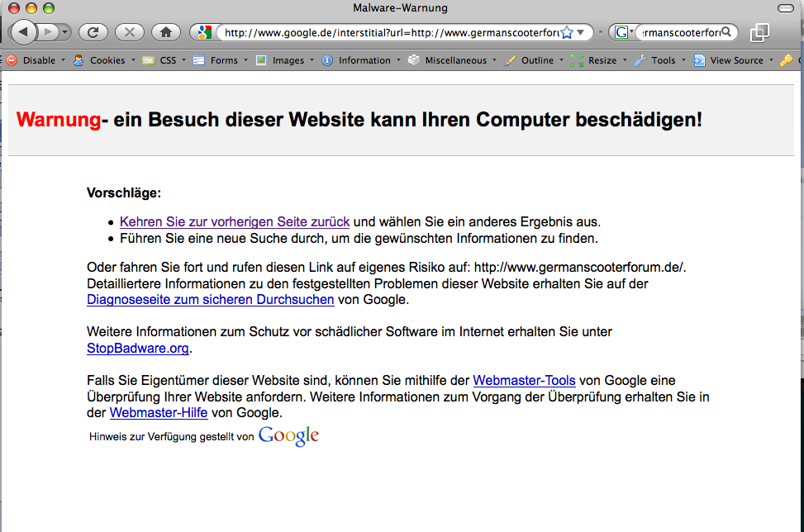This screenshot has height=532, width=804.
Task: Open the Tools menu
Action: coord(663,60)
